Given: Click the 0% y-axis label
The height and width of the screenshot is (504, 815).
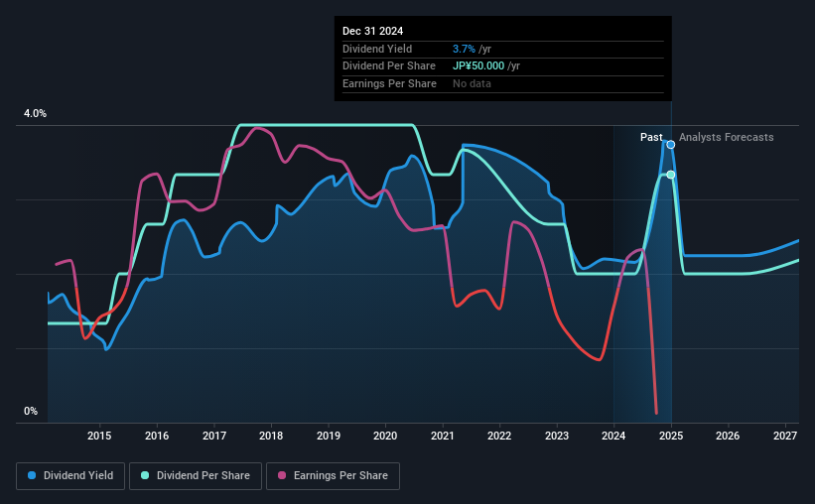Looking at the screenshot, I should coord(31,411).
